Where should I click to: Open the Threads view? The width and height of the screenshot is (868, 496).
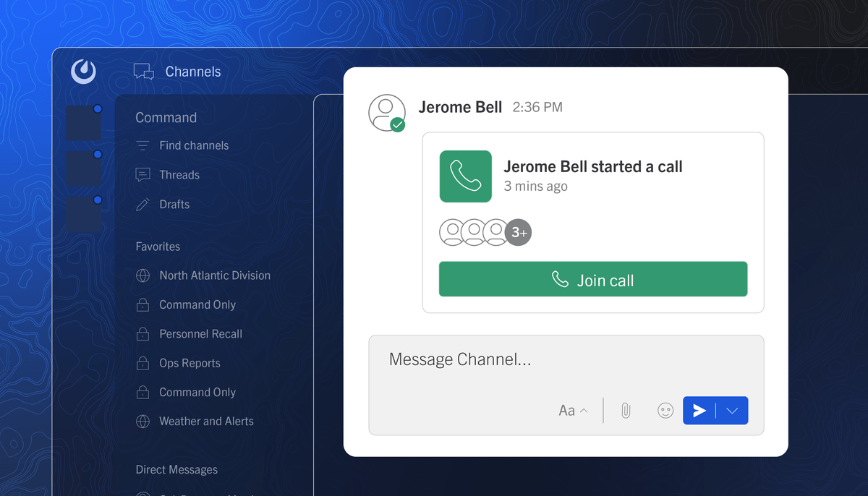179,175
